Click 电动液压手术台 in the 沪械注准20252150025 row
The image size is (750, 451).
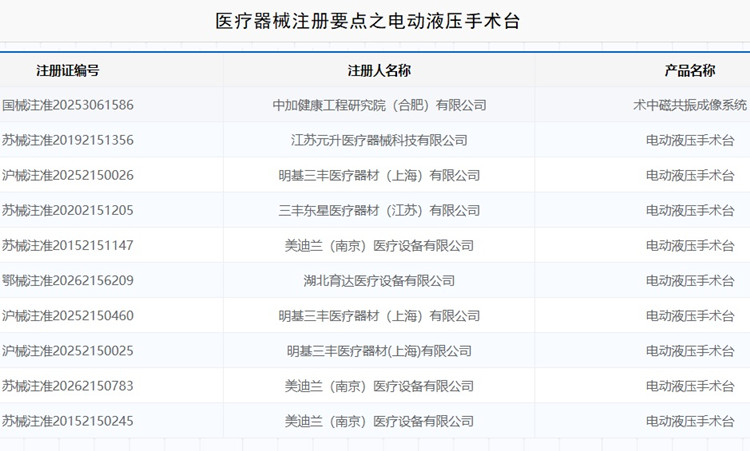[690, 351]
